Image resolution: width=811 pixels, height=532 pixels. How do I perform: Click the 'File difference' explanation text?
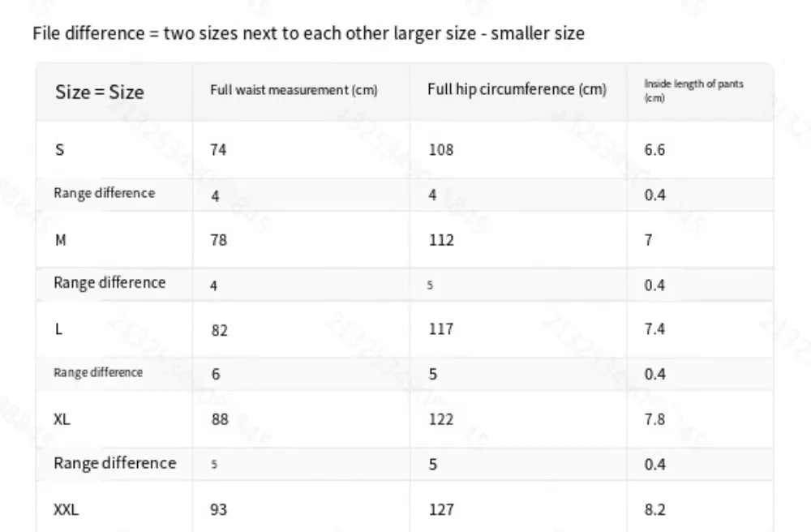pos(308,34)
